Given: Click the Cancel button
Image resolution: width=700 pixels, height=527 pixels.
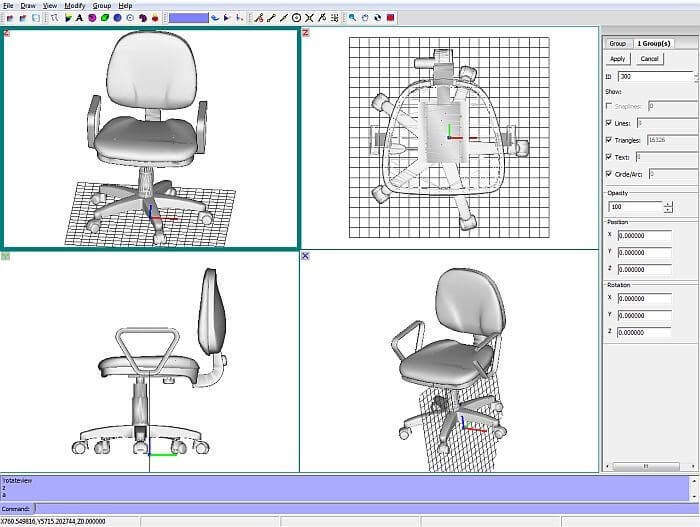Looking at the screenshot, I should tap(650, 59).
